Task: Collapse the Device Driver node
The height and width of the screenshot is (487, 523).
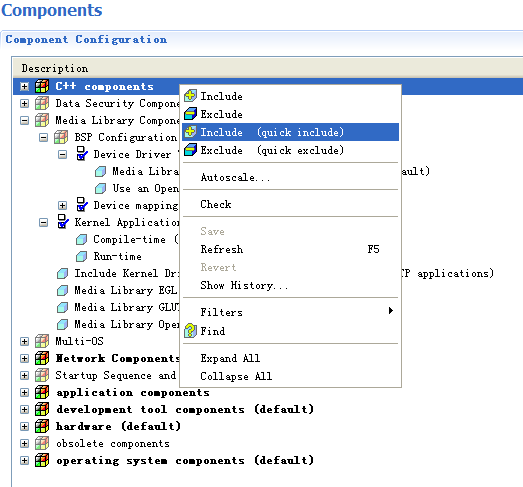Action: click(x=62, y=155)
